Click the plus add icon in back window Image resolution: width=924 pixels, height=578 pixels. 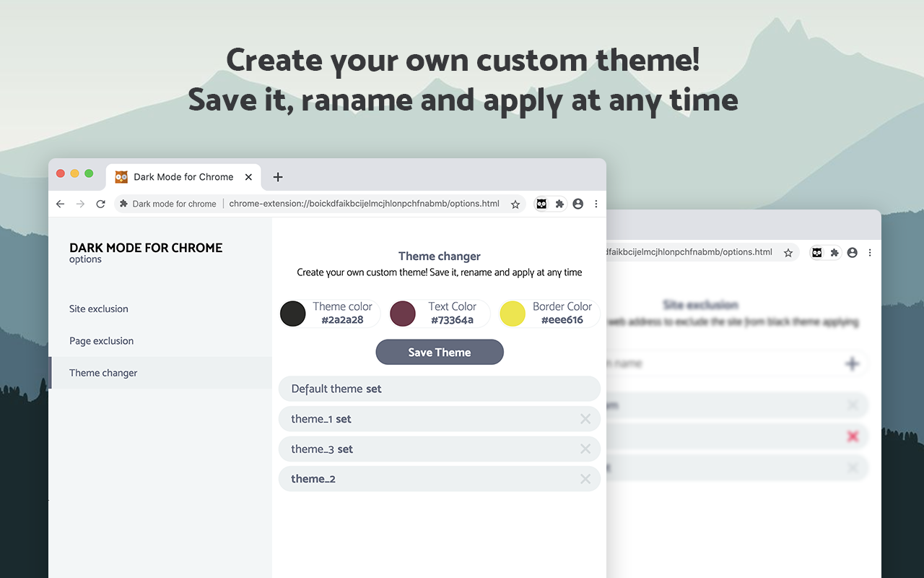point(853,363)
